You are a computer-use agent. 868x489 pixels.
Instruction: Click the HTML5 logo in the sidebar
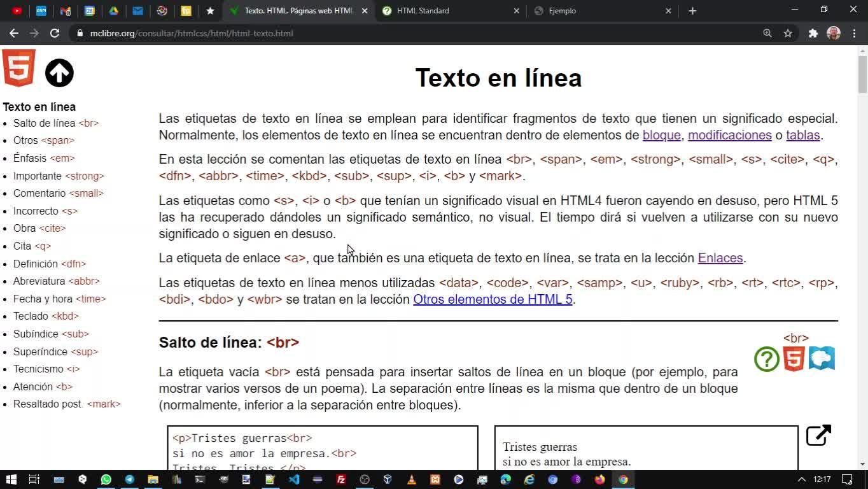pyautogui.click(x=19, y=67)
